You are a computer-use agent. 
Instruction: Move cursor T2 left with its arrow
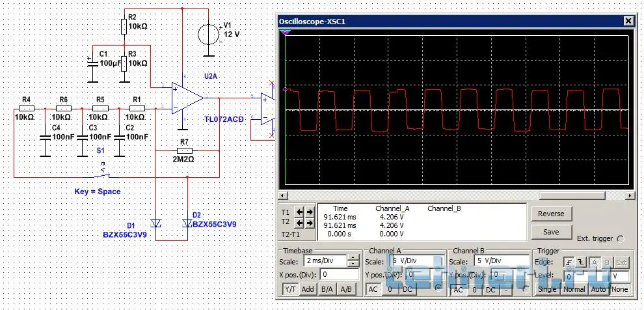click(x=299, y=223)
